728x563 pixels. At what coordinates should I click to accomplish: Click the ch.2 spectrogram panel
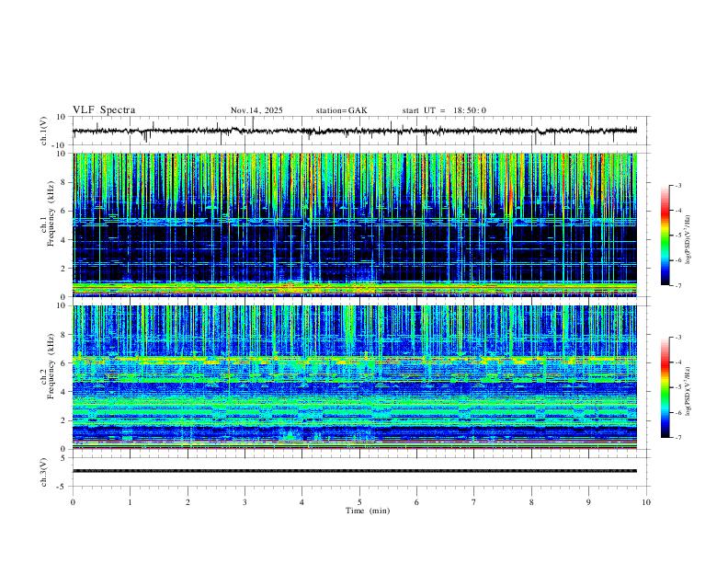tap(355, 377)
